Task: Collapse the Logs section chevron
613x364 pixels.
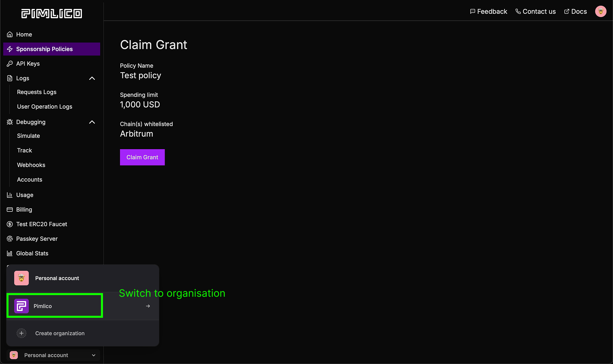Action: [92, 78]
